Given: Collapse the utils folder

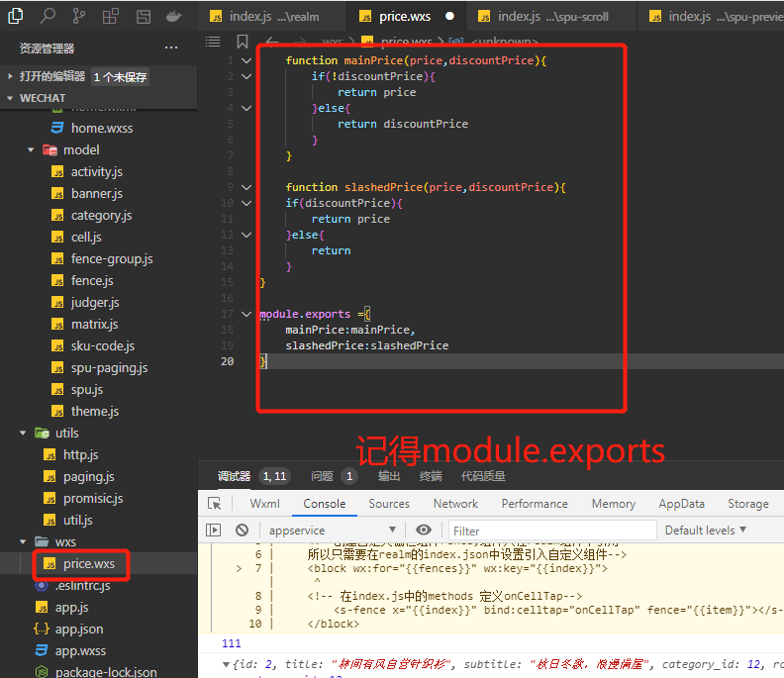Looking at the screenshot, I should pos(24,433).
